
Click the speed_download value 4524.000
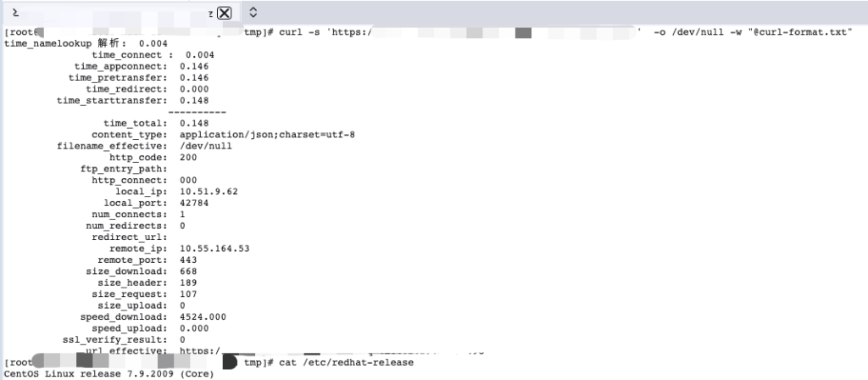[x=203, y=317]
